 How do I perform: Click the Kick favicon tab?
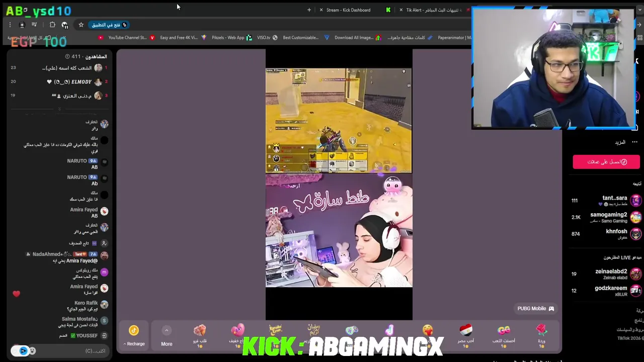click(388, 10)
